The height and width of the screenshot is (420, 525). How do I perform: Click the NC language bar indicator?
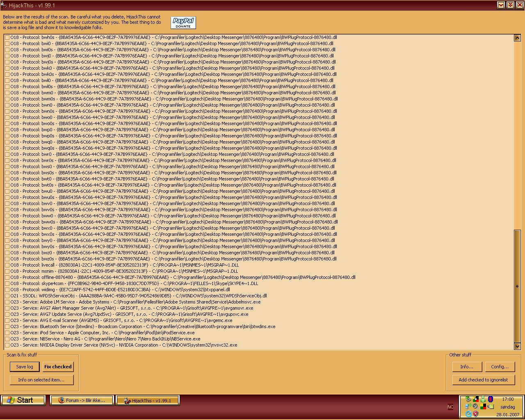click(450, 407)
